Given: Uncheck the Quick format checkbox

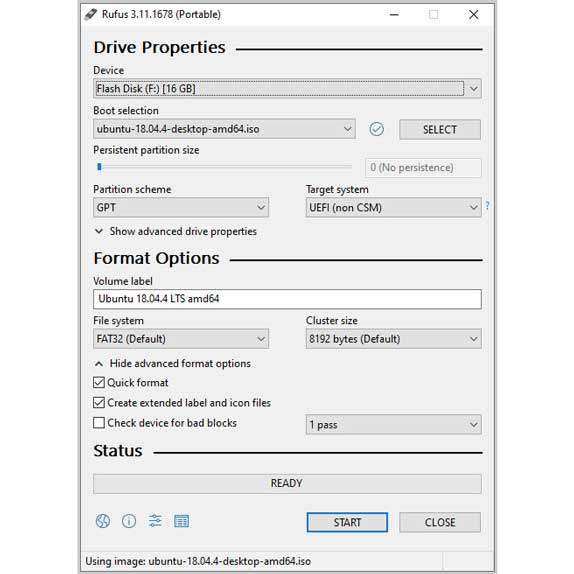Looking at the screenshot, I should pyautogui.click(x=99, y=383).
